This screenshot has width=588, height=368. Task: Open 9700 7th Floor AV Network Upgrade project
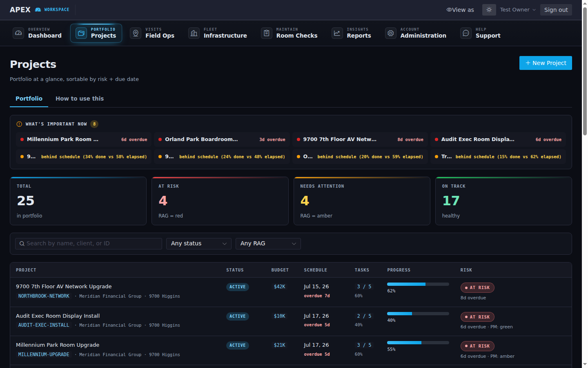tap(64, 287)
